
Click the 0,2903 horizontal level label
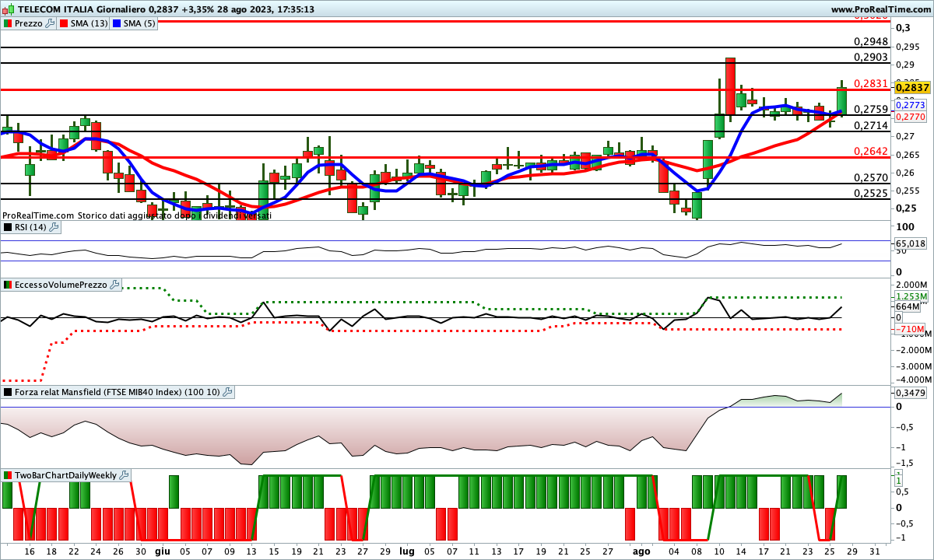(870, 57)
